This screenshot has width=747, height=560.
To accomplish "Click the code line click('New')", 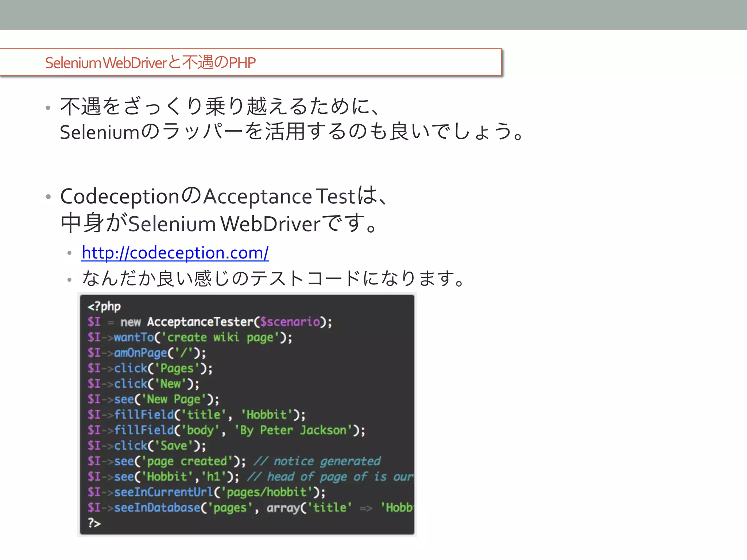I will point(143,384).
